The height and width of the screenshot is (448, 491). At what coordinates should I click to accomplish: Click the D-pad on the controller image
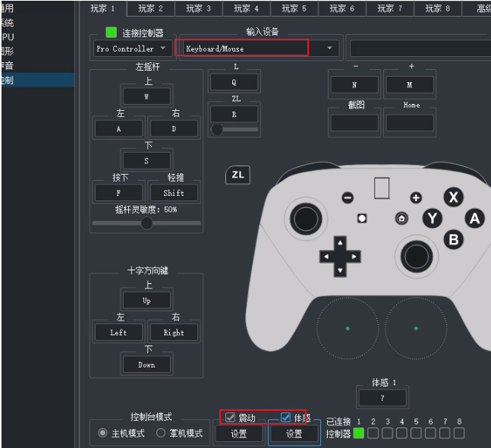coord(339,257)
